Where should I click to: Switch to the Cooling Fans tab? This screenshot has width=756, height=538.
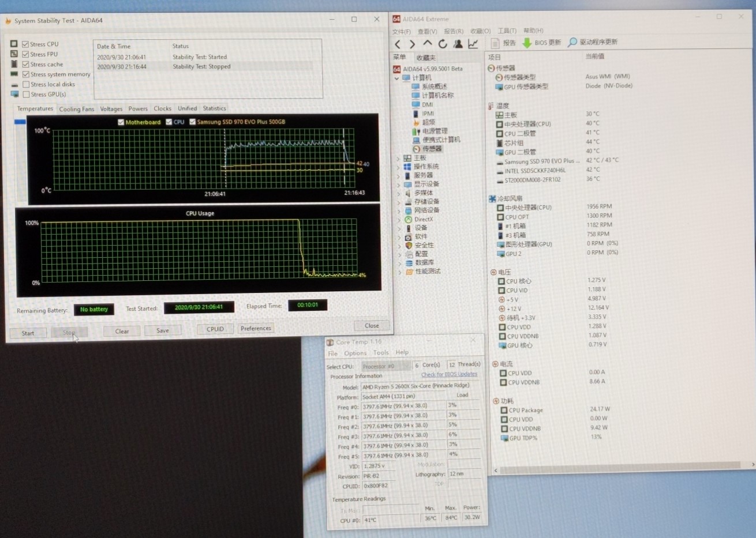(x=76, y=109)
